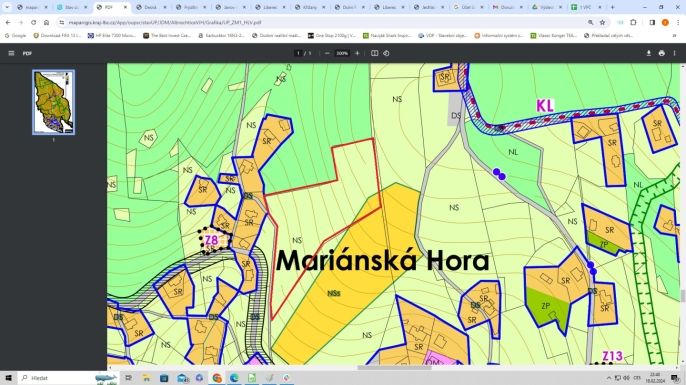
Task: Open the tab search dropdown
Action: pyautogui.click(x=7, y=7)
